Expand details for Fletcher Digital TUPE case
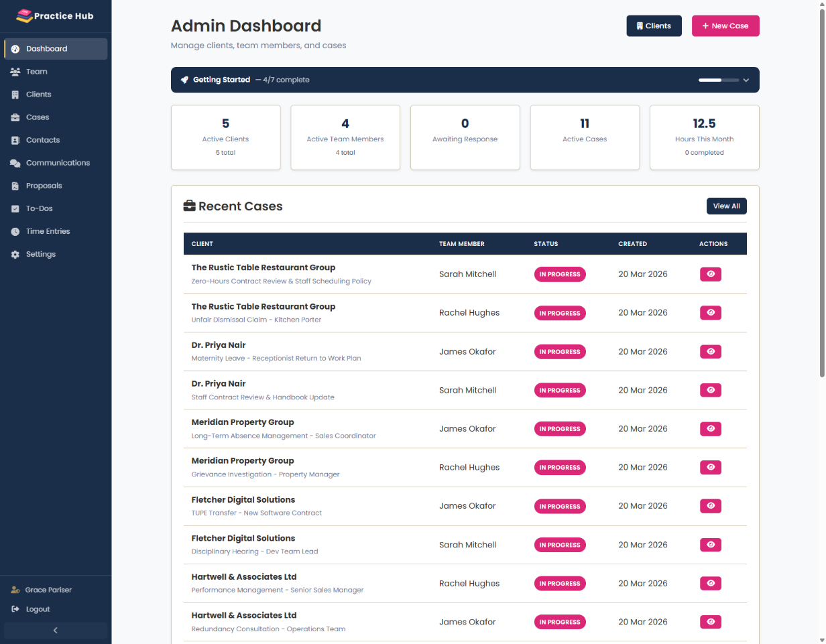The image size is (826, 644). click(x=710, y=506)
